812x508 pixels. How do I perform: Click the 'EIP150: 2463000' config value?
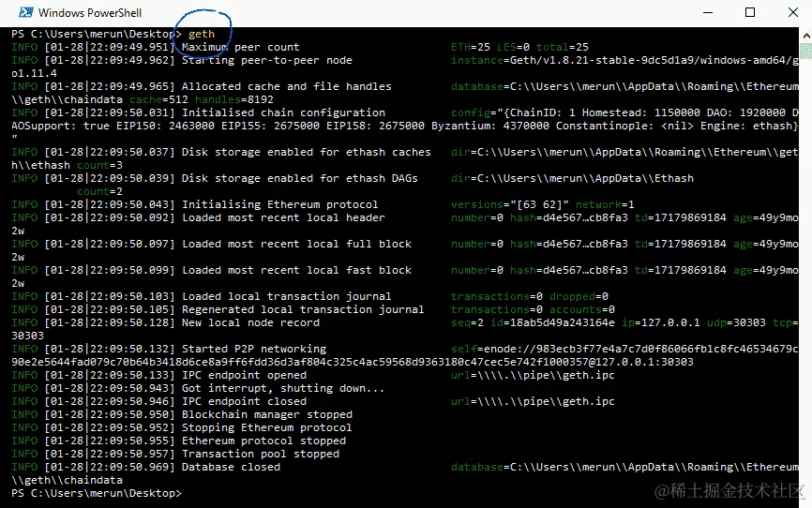click(165, 126)
